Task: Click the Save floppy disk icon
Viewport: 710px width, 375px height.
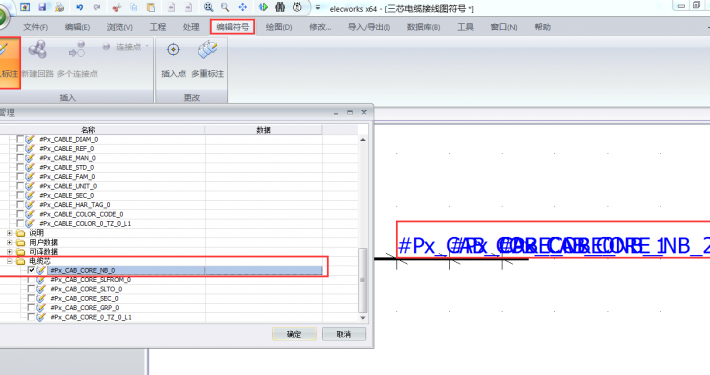Action: pyautogui.click(x=43, y=7)
